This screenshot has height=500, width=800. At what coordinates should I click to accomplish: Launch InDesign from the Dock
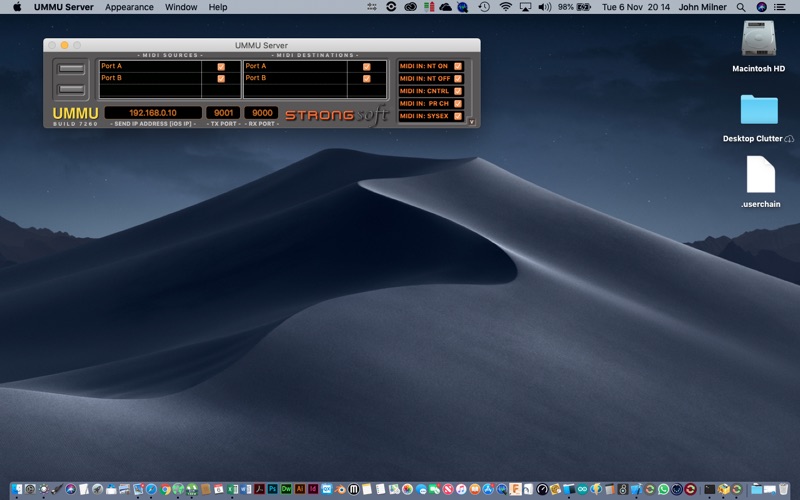pyautogui.click(x=313, y=489)
